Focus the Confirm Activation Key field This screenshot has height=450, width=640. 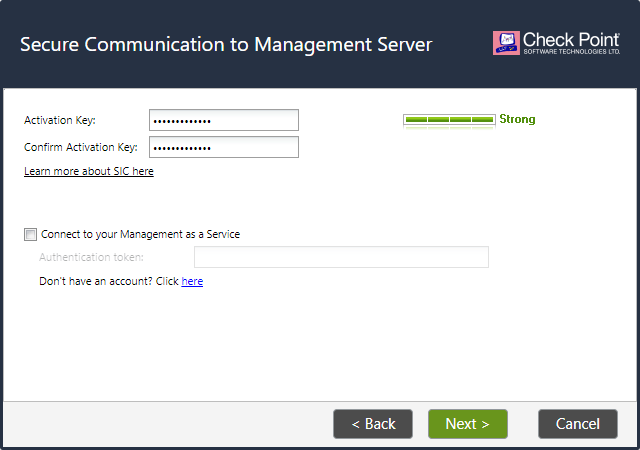tap(224, 147)
